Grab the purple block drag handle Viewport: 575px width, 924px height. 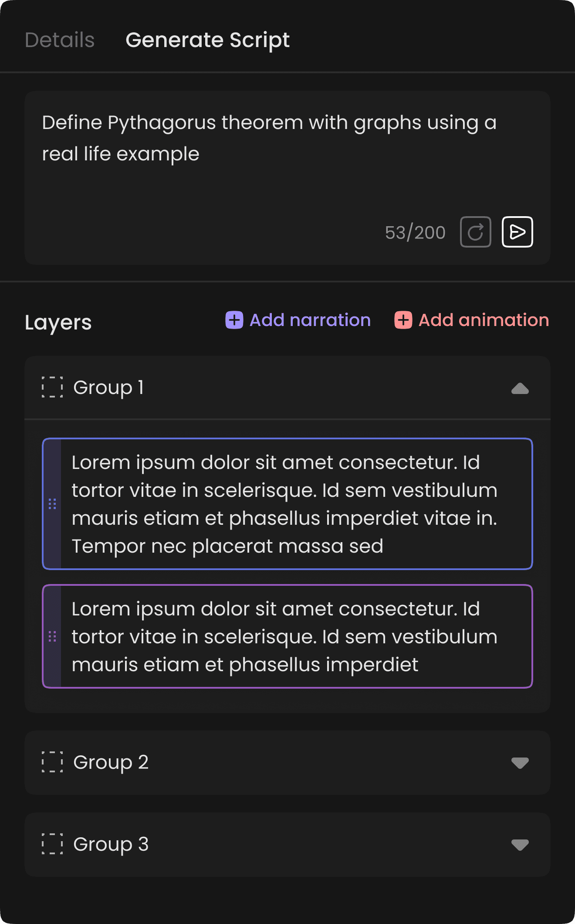click(x=52, y=636)
